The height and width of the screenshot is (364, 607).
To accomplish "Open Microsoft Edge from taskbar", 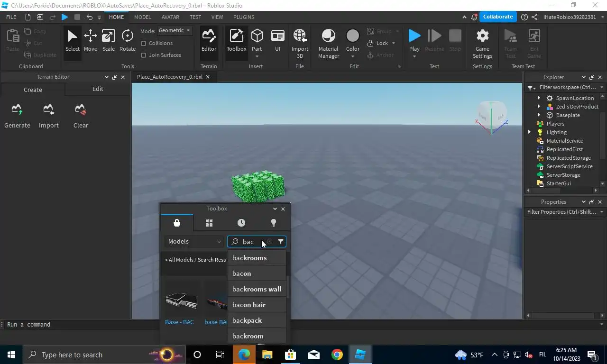I will tap(244, 355).
